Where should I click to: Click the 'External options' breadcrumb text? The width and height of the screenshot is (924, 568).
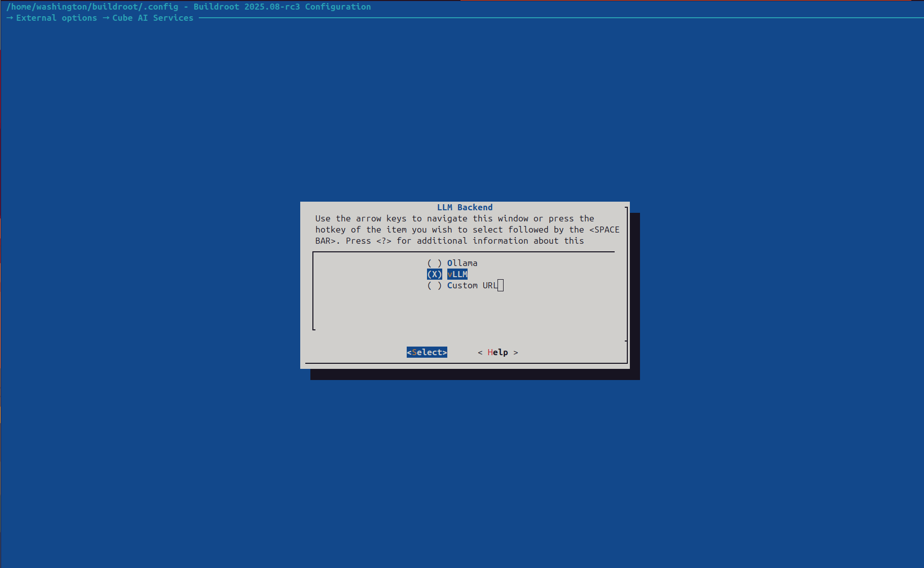[57, 18]
